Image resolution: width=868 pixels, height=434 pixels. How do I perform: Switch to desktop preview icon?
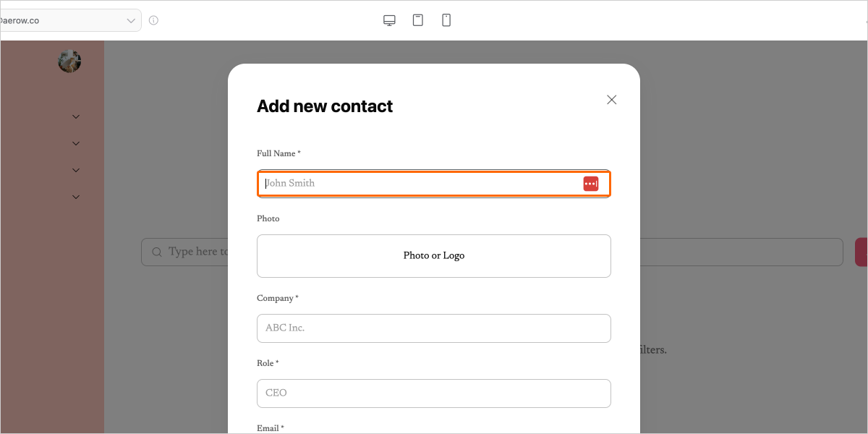coord(389,20)
